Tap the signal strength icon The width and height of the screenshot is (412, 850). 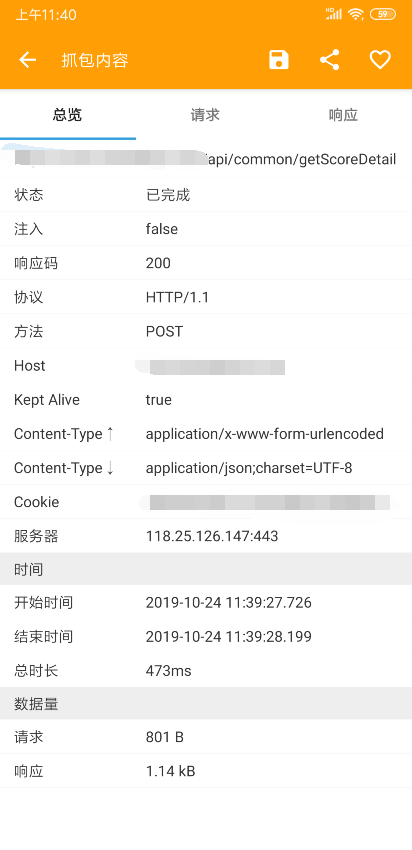pos(334,14)
